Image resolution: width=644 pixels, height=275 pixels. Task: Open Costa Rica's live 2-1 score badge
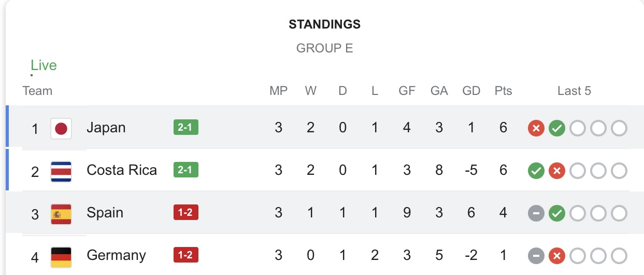186,170
